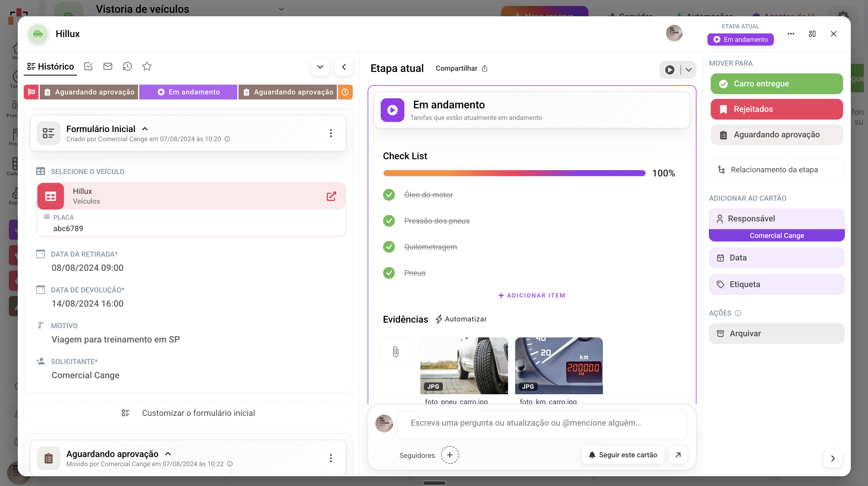Move card to Carro entregue

(777, 84)
